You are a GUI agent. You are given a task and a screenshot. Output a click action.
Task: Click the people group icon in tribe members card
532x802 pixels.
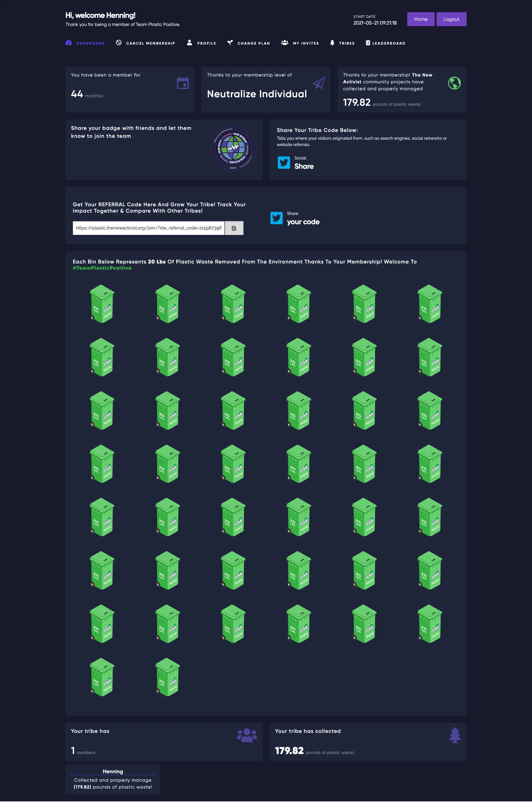tap(247, 735)
